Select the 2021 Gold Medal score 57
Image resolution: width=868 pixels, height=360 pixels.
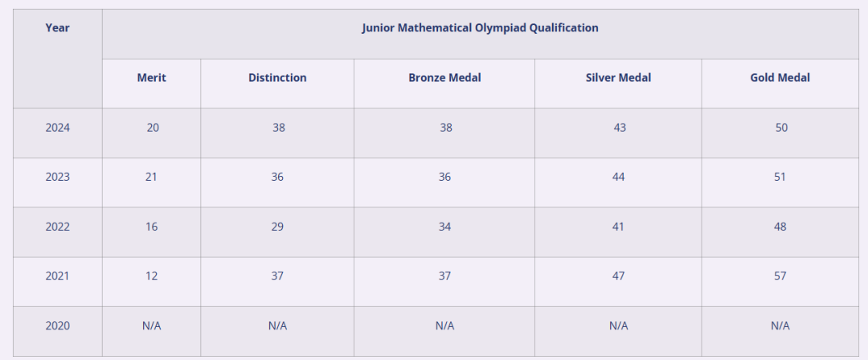780,276
